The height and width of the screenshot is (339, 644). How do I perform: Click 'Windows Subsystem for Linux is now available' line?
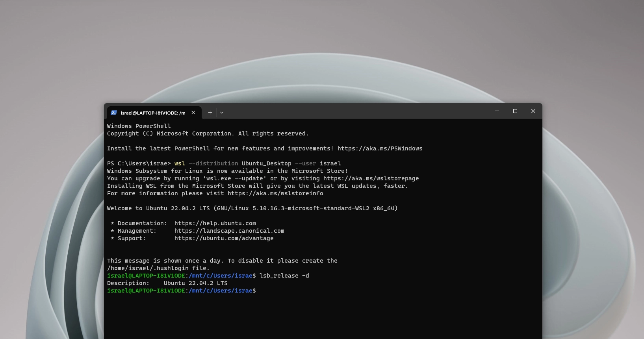tap(228, 171)
